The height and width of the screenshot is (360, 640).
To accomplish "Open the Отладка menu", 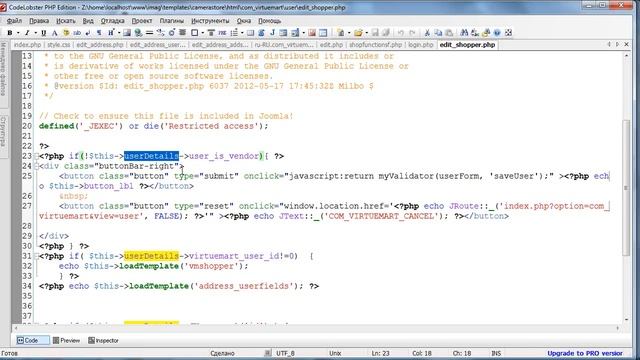I will click(112, 20).
